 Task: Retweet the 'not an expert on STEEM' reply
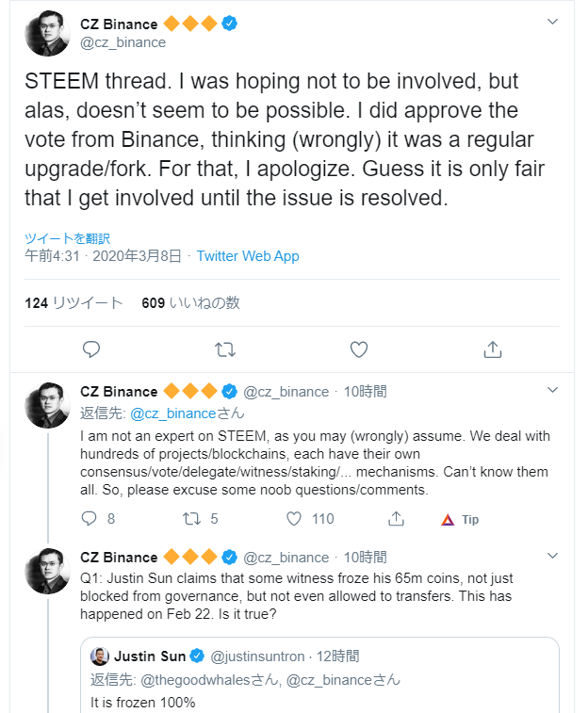coord(193,518)
